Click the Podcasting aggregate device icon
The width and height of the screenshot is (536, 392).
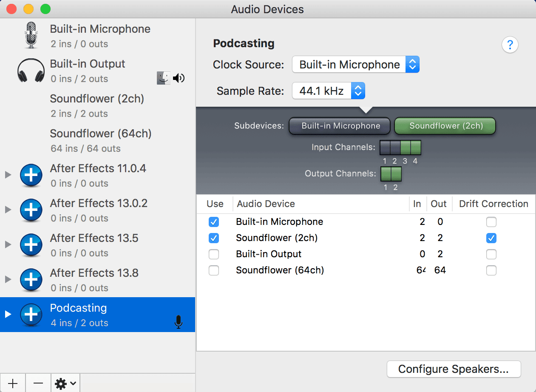pyautogui.click(x=31, y=315)
